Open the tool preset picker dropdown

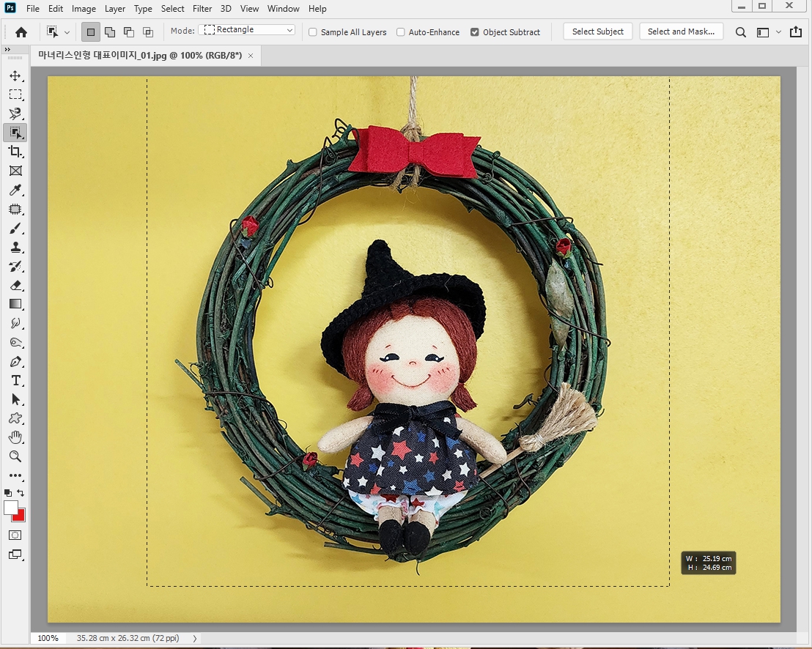[x=67, y=33]
